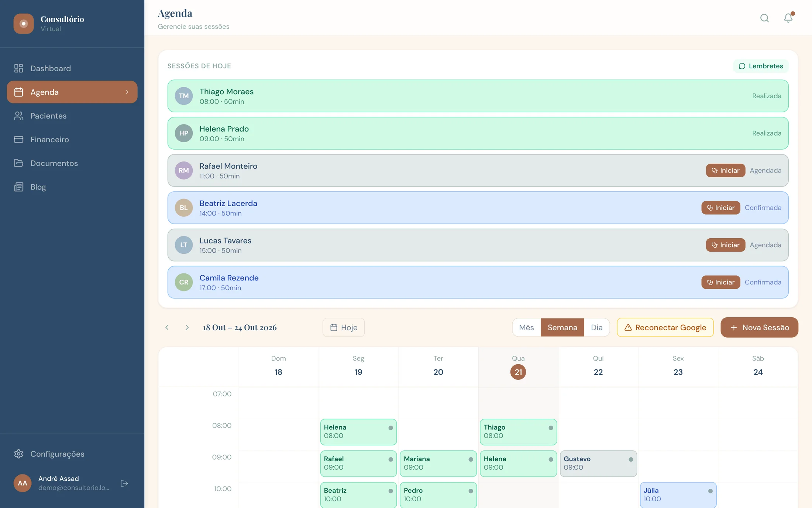Select day 21 in week header
812x508 pixels.
click(518, 372)
